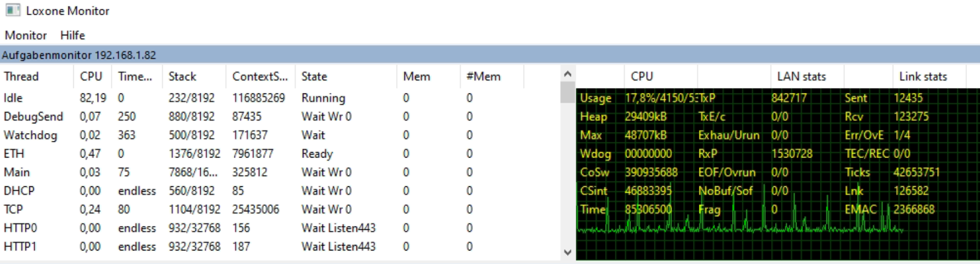Click the Loxone Monitor title bar icon
This screenshot has width=980, height=264.
click(12, 10)
